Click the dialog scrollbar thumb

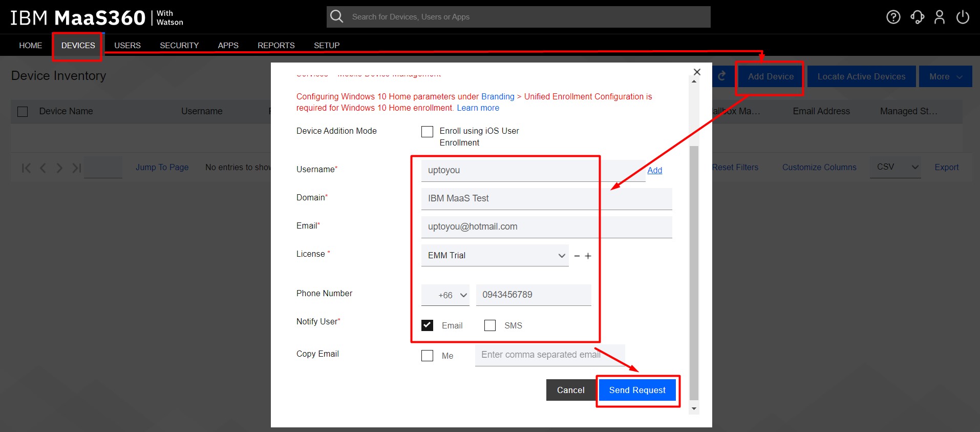[x=694, y=273]
